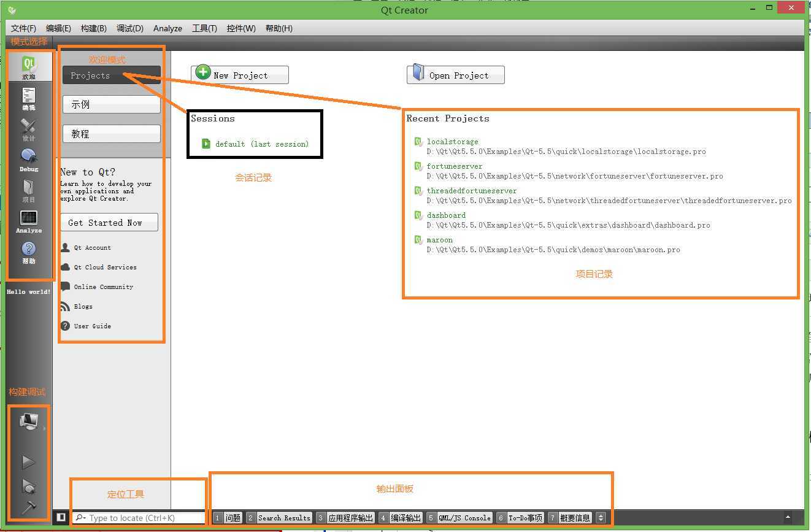Screen dimensions: 811x532
Task: Open the 工具(T) menu
Action: tap(204, 28)
